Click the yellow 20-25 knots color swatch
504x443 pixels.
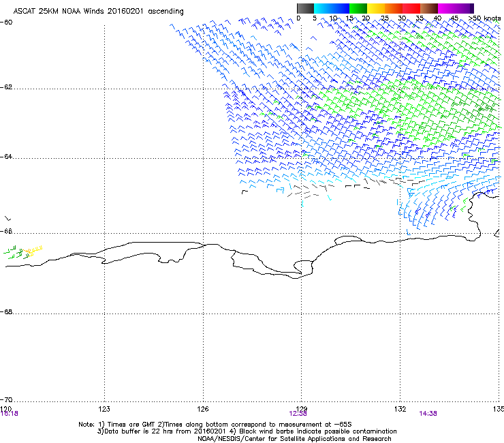(x=376, y=8)
